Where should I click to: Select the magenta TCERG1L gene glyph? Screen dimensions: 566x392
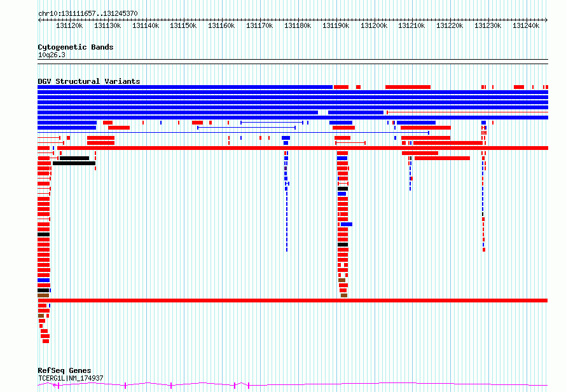pyautogui.click(x=293, y=385)
